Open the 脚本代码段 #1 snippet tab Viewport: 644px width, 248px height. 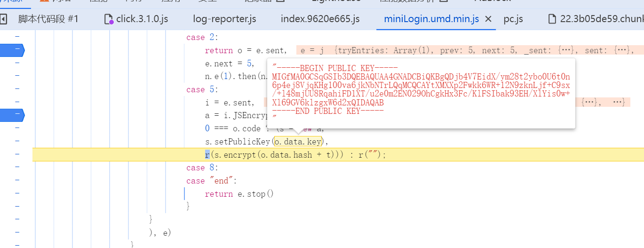coord(48,19)
